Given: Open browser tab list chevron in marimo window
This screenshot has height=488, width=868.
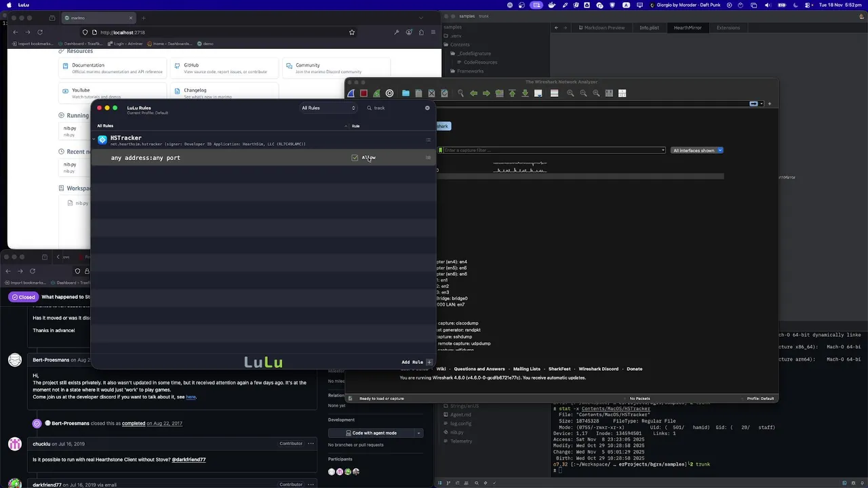Looking at the screenshot, I should [x=421, y=18].
